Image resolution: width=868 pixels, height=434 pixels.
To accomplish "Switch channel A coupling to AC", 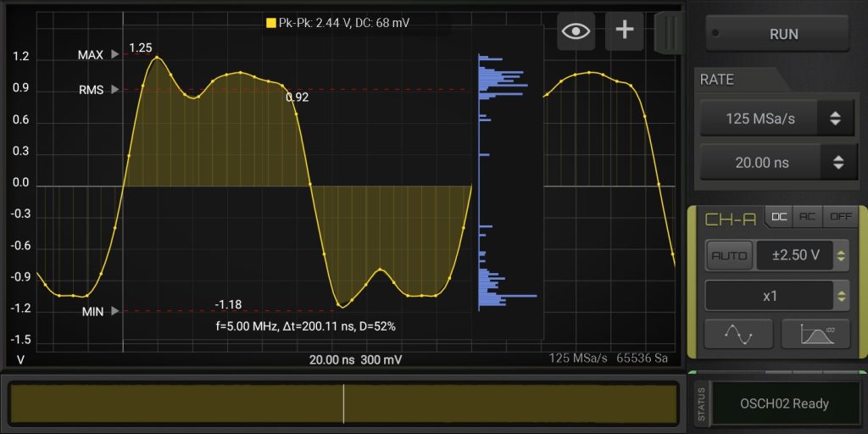I will click(809, 217).
